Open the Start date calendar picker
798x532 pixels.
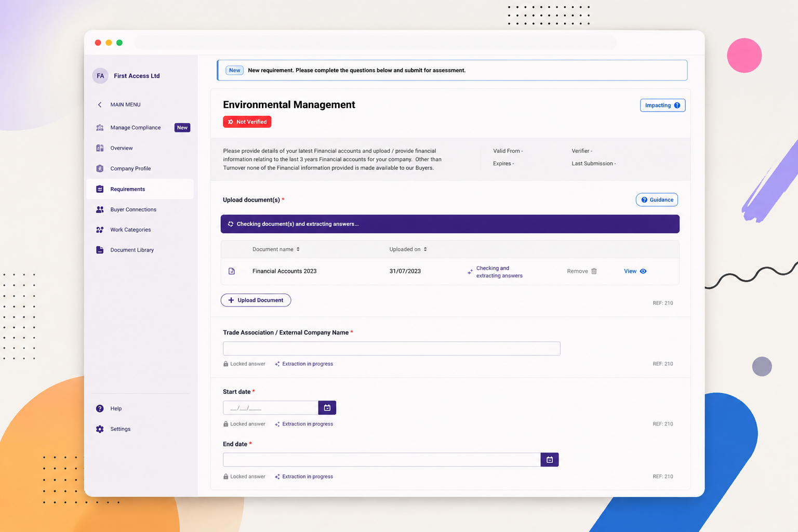(x=327, y=408)
